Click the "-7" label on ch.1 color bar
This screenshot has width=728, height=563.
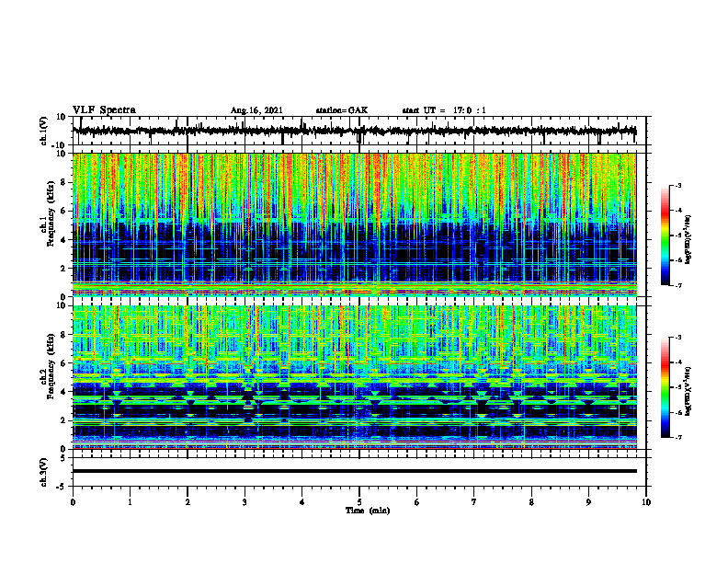click(x=677, y=285)
